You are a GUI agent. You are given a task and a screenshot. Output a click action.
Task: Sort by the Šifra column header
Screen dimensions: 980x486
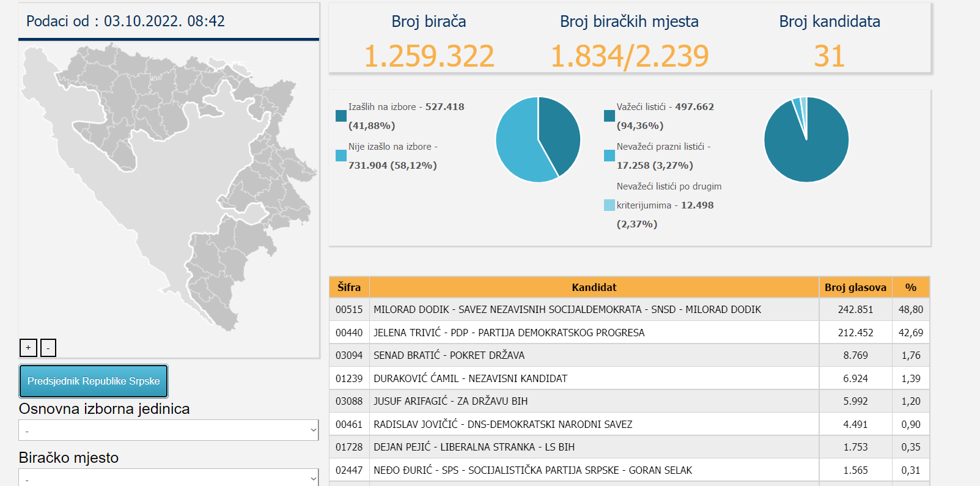click(x=349, y=287)
